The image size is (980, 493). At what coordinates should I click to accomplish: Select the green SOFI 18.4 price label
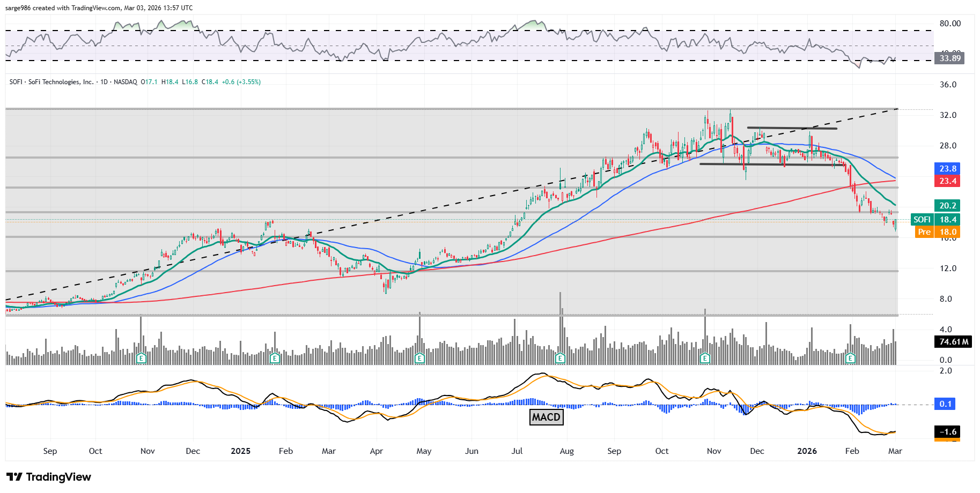pos(935,220)
